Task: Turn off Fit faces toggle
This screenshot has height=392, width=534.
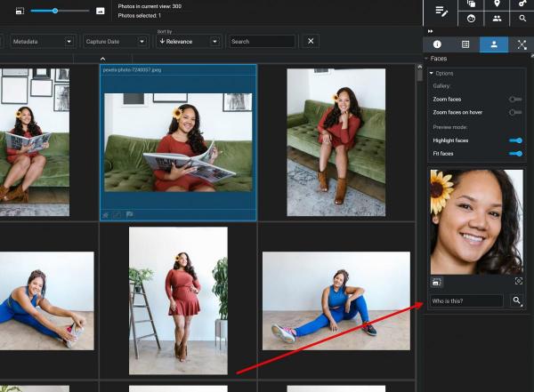Action: coord(515,154)
